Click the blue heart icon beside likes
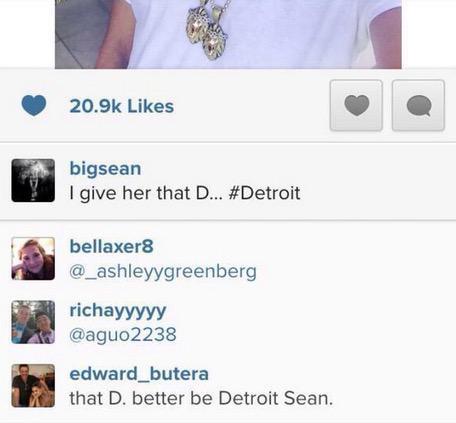Screen dimensions: 456x423 pyautogui.click(x=34, y=105)
